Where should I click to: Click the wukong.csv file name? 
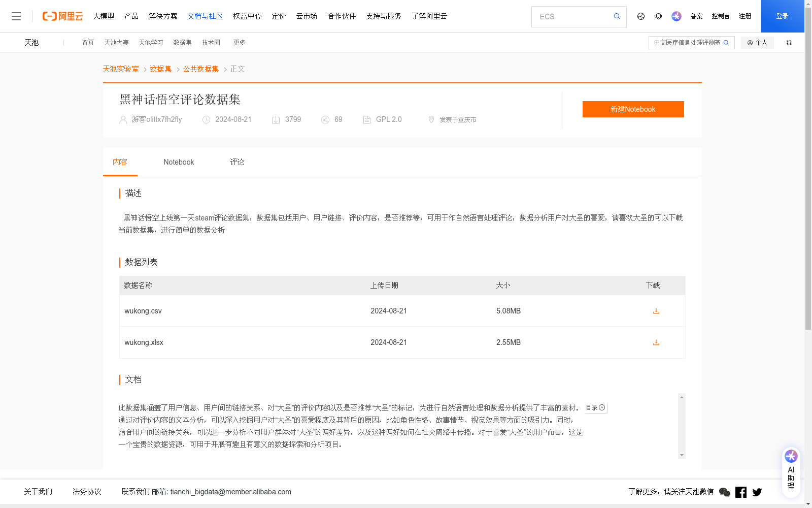pyautogui.click(x=143, y=311)
